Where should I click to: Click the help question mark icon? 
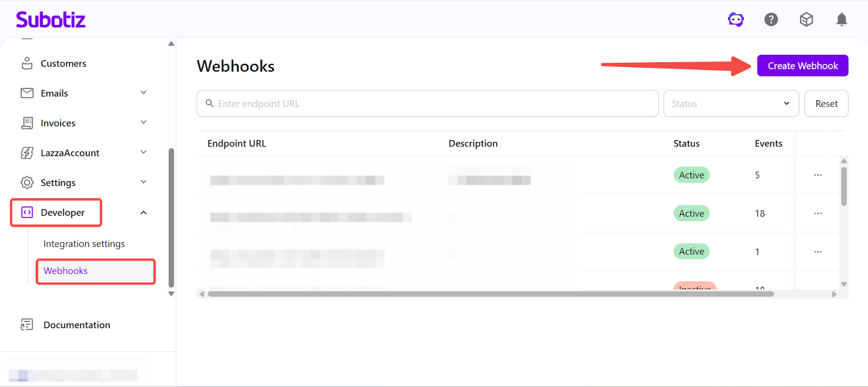771,20
